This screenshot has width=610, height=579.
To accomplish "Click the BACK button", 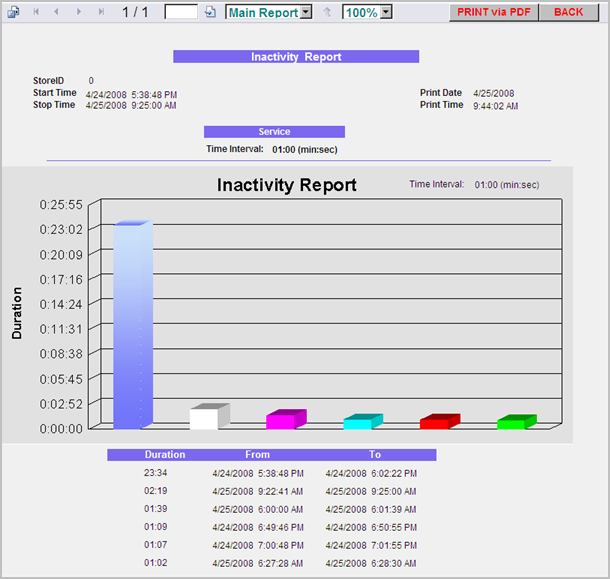I will pos(568,12).
